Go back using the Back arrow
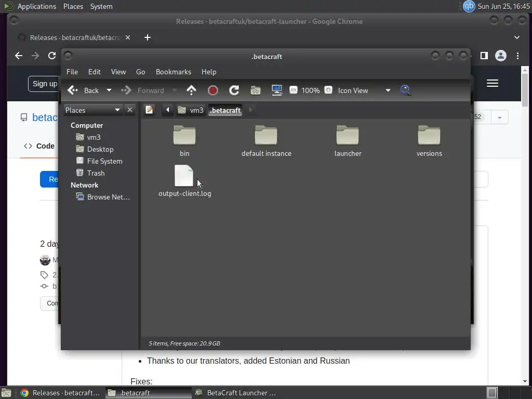 83,90
